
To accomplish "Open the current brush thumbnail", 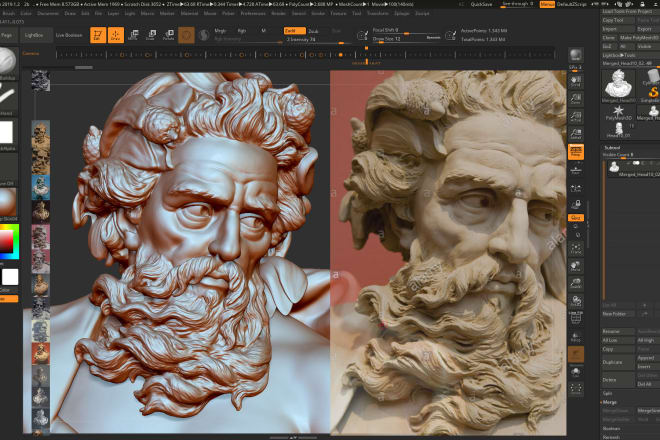I will [8, 61].
